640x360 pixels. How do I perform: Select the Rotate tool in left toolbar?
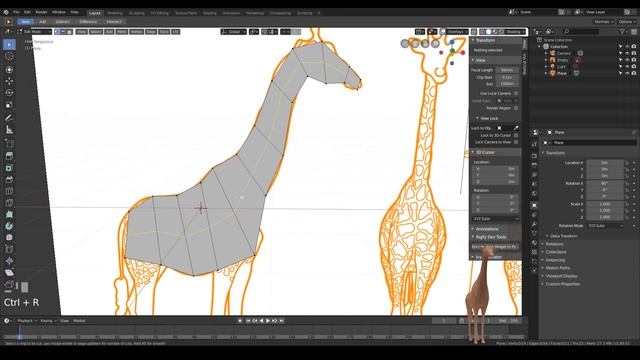coord(9,93)
